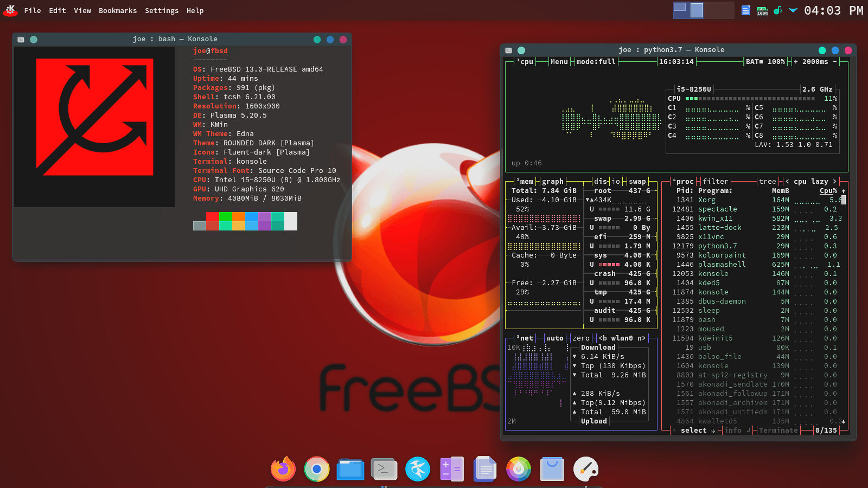
Task: Toggle the disks option in the mem box
Action: pos(601,182)
